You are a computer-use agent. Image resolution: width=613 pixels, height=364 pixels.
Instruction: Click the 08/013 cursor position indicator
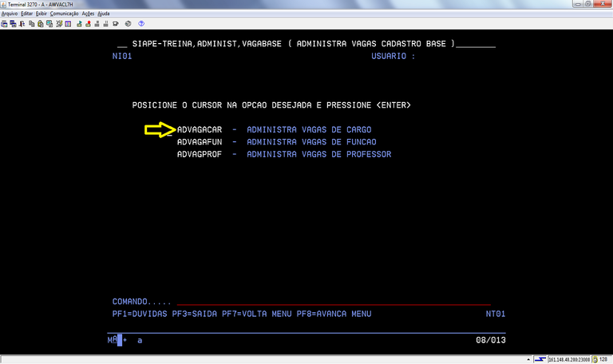point(491,340)
